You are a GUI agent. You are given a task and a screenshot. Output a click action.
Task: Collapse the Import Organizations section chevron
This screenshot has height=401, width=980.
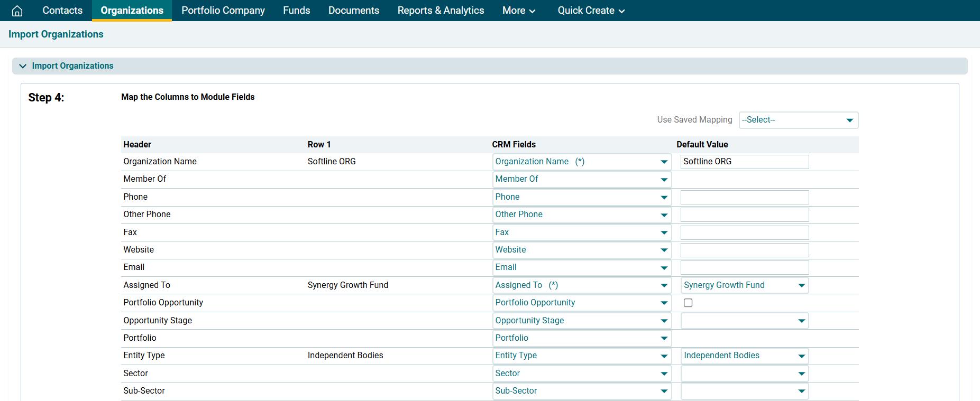[23, 66]
